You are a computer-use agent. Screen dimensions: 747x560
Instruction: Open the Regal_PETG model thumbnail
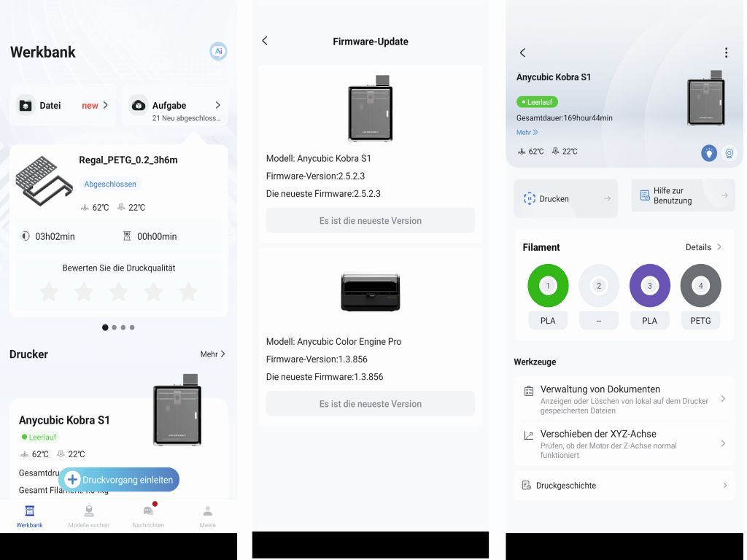pos(44,181)
